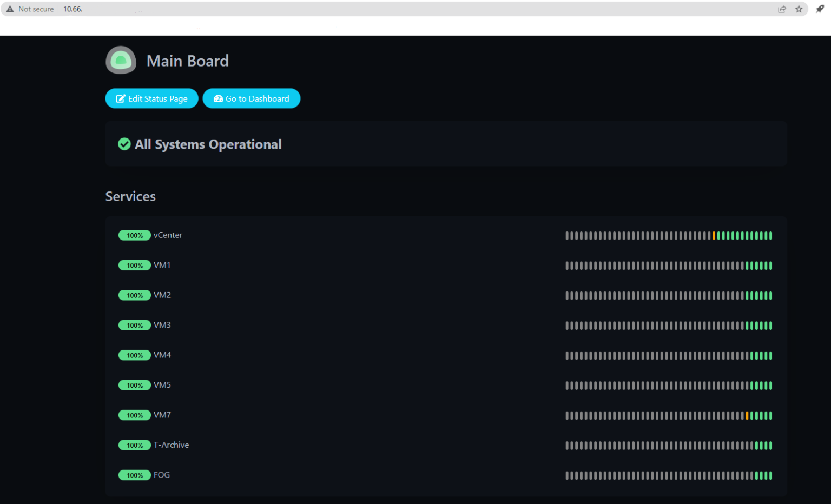Click the dashboard icon on Go to Dashboard

click(x=218, y=98)
